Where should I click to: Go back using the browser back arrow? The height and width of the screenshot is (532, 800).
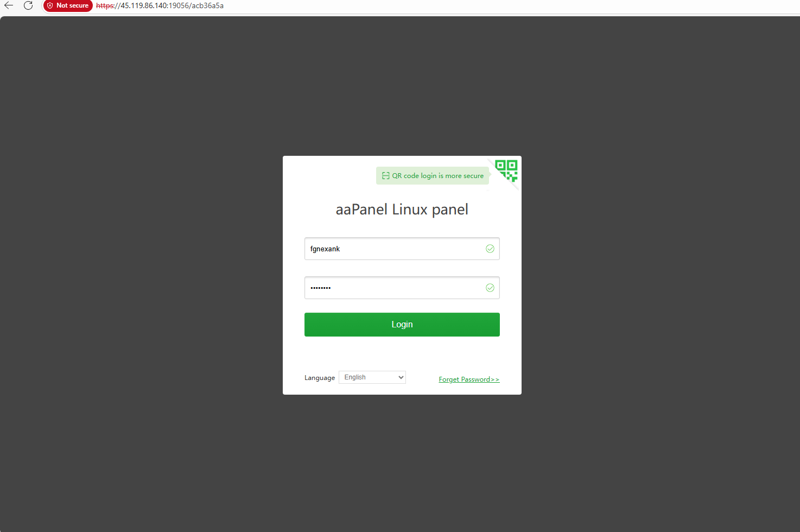pyautogui.click(x=9, y=5)
